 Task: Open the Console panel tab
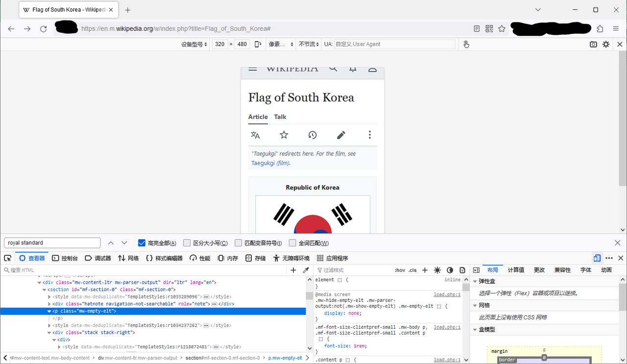[65, 258]
